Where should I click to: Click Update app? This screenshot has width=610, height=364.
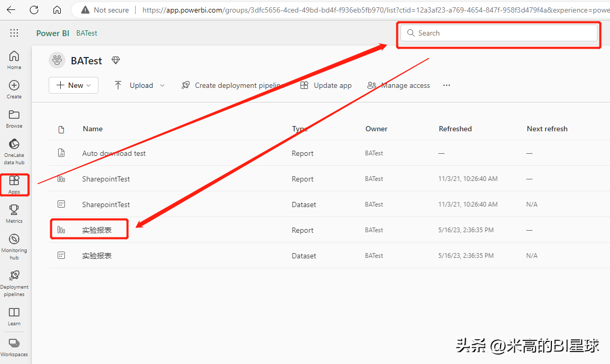(x=326, y=85)
